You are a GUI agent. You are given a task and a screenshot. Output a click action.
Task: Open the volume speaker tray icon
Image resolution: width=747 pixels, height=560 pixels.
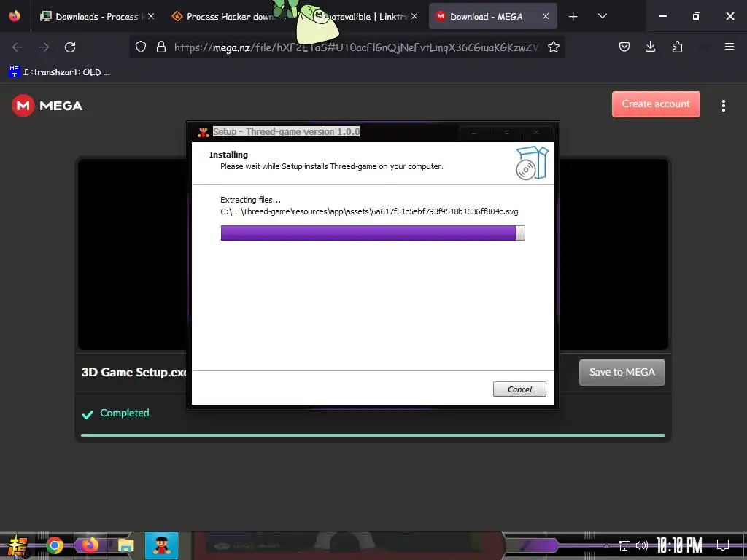pyautogui.click(x=642, y=545)
